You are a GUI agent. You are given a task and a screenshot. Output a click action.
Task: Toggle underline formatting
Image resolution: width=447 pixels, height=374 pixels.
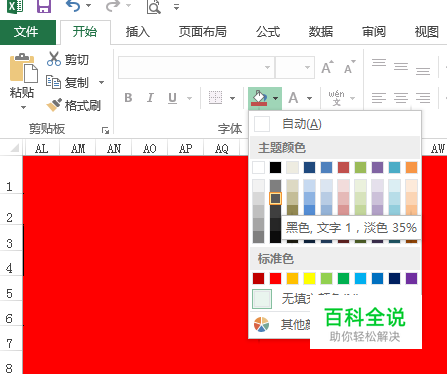point(172,98)
